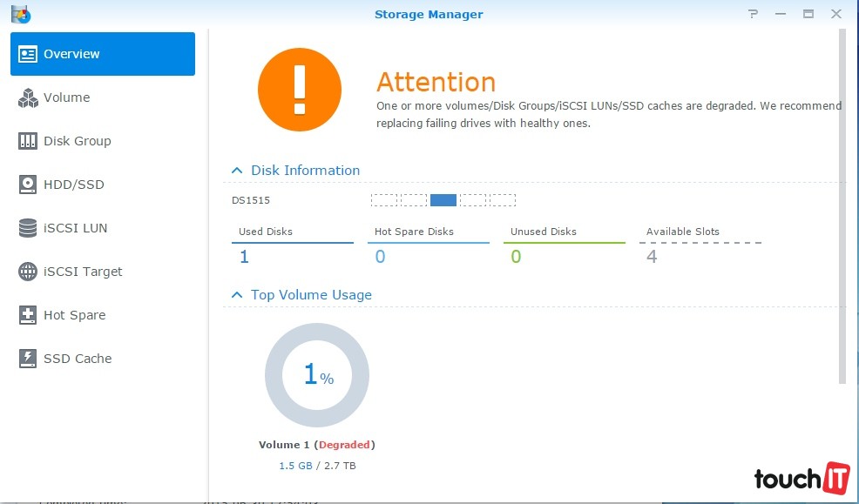Click the iSCSI LUN database icon
This screenshot has height=504, width=859.
pos(28,228)
